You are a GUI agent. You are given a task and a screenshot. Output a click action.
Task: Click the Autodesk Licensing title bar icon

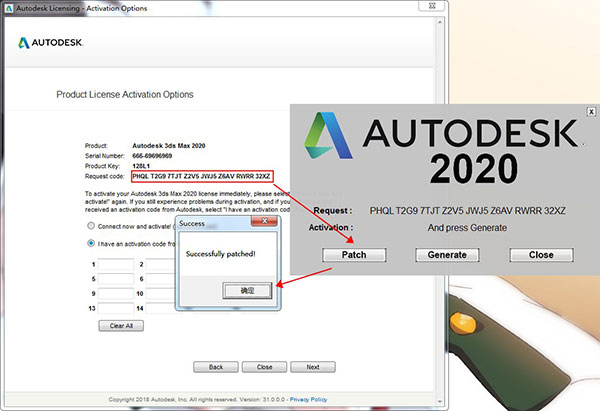coord(8,8)
